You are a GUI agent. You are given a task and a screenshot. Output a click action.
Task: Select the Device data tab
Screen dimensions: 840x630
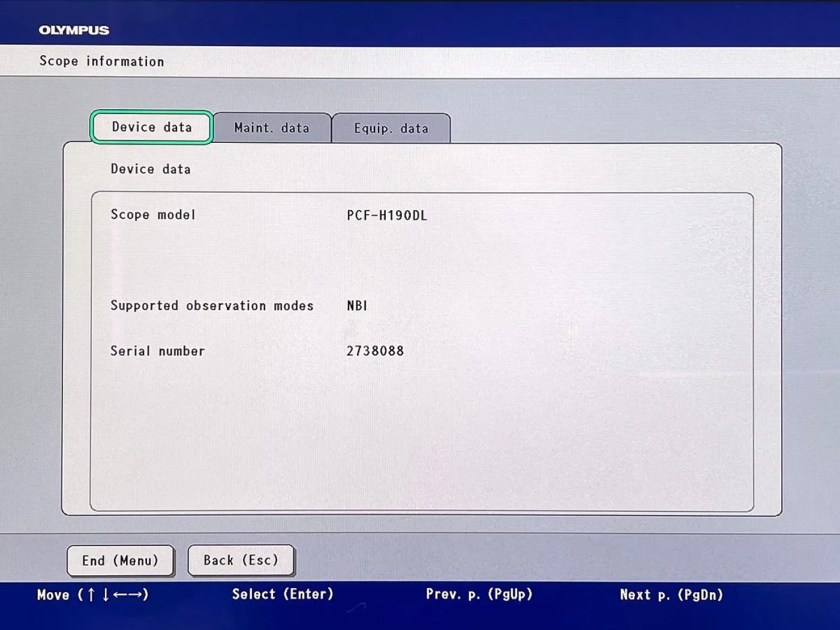point(152,127)
